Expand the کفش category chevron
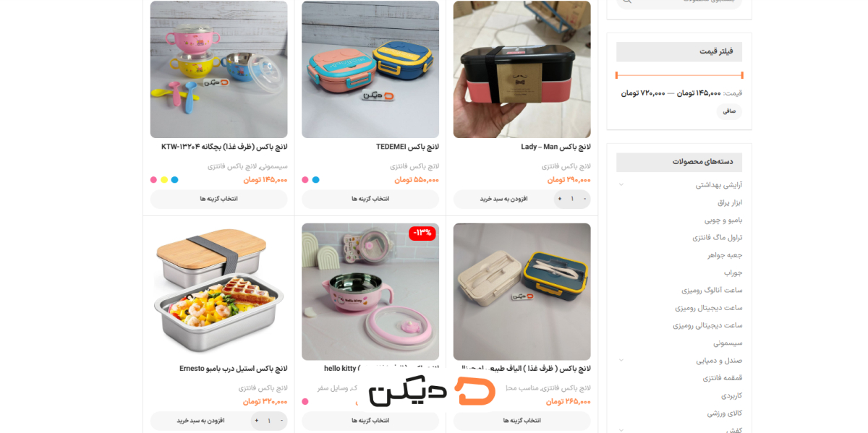This screenshot has height=433, width=868. [x=621, y=430]
